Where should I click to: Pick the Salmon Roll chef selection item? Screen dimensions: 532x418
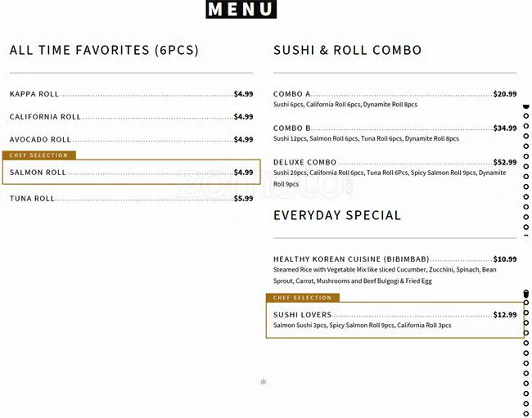pyautogui.click(x=38, y=173)
